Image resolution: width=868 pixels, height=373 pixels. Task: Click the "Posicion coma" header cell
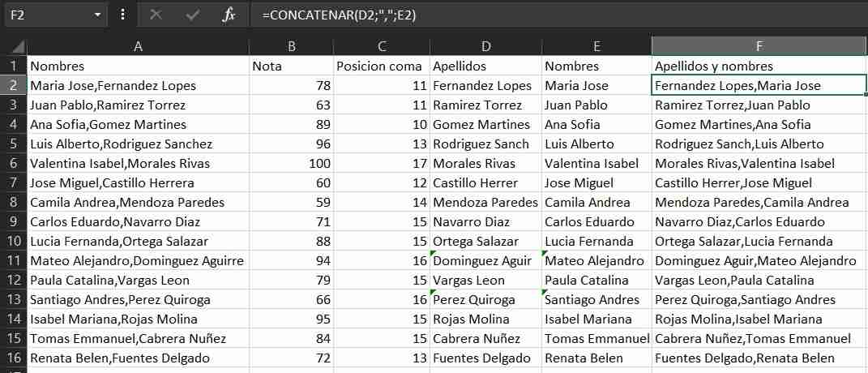379,66
